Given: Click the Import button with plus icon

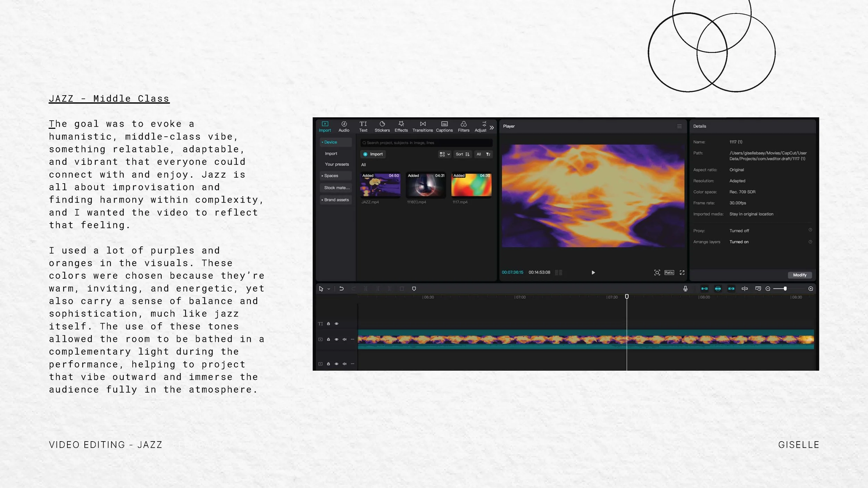Looking at the screenshot, I should coord(373,154).
